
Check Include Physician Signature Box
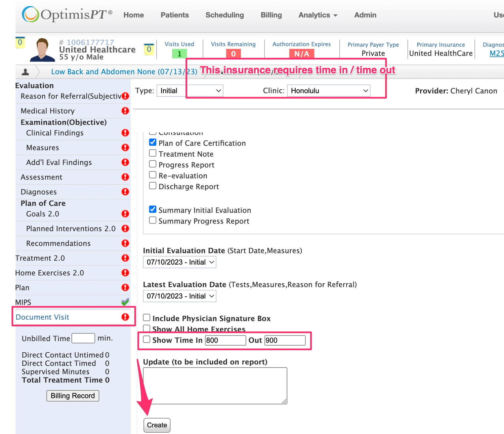click(147, 318)
